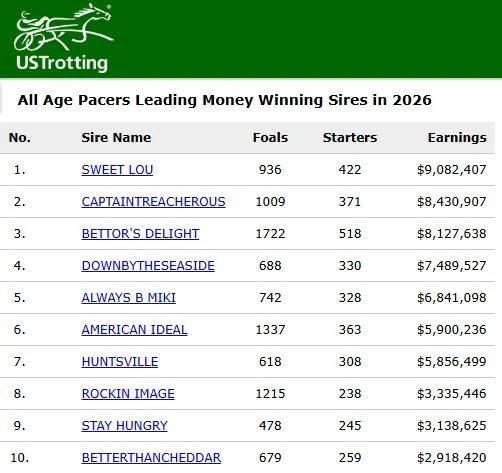Select the page title about Leading Money Winning Sires
502x473 pixels.
point(225,100)
